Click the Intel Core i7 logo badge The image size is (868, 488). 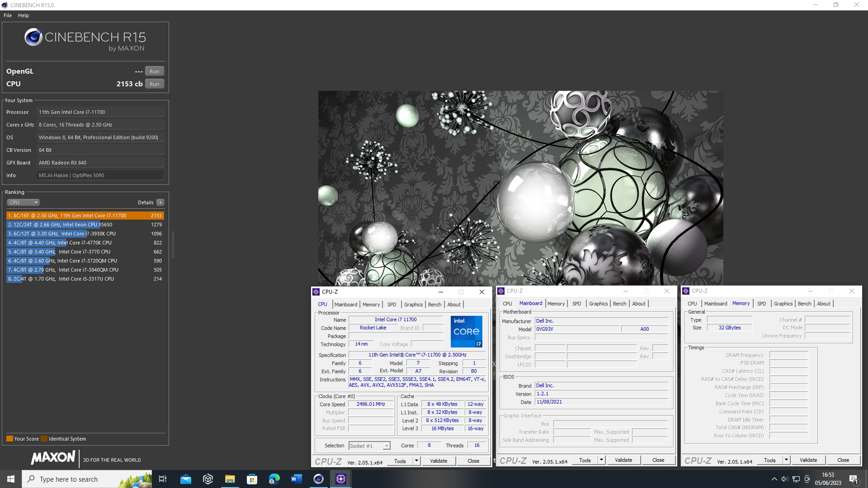[x=467, y=332]
